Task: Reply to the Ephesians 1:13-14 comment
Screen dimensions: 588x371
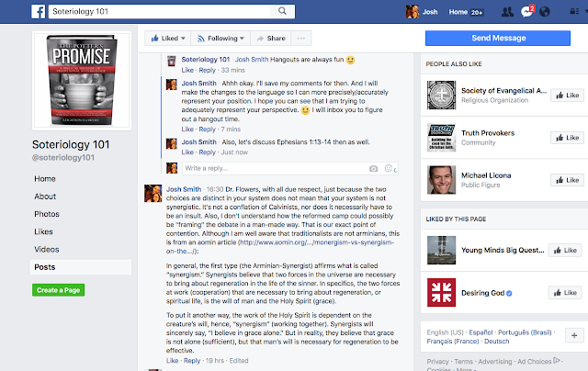Action: coord(207,152)
